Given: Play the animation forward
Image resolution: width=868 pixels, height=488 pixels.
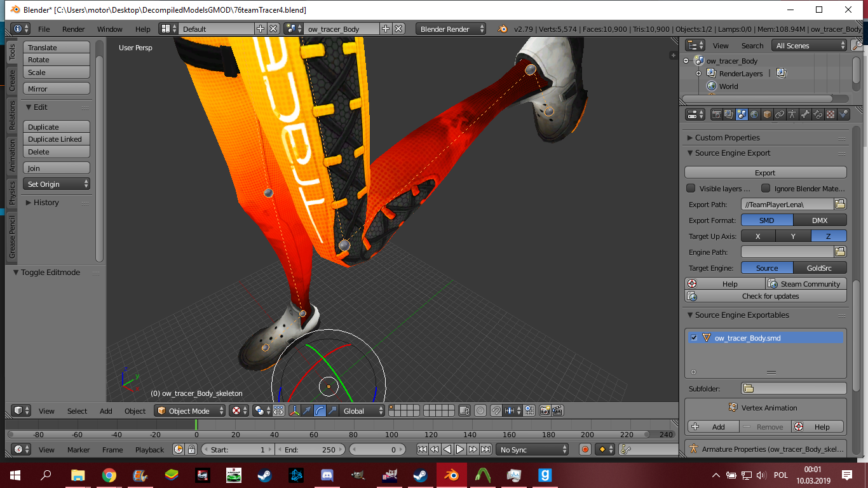Looking at the screenshot, I should coord(460,449).
